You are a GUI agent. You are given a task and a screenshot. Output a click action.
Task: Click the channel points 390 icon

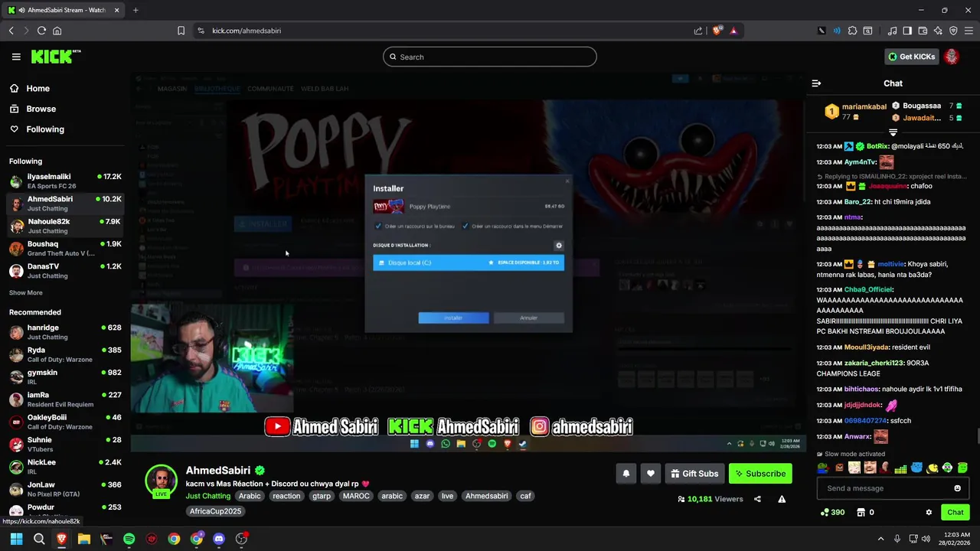point(832,513)
